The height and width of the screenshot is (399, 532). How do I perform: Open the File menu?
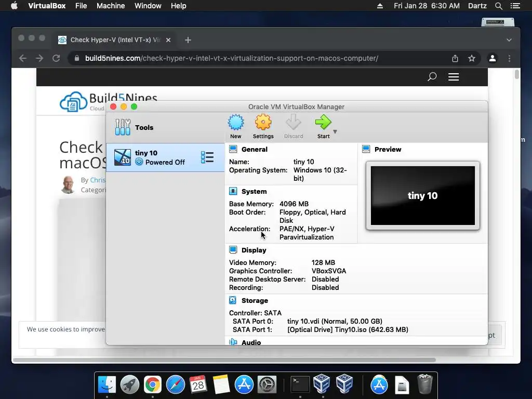pos(81,6)
